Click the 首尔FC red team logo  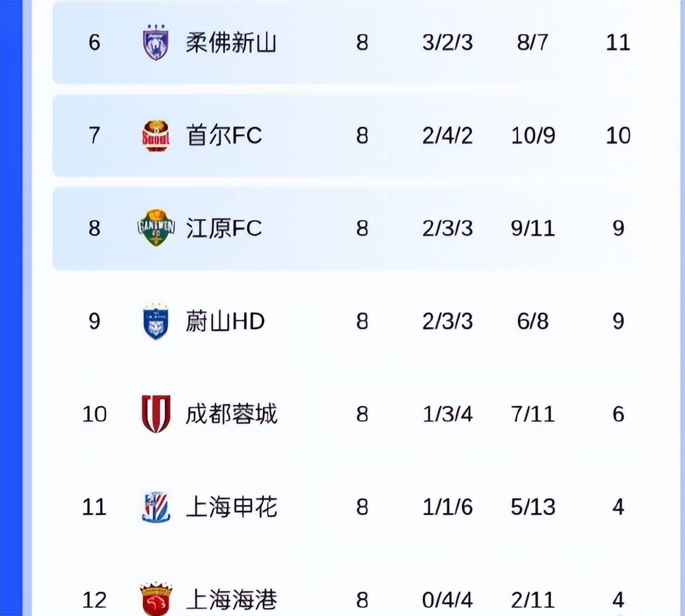point(155,135)
